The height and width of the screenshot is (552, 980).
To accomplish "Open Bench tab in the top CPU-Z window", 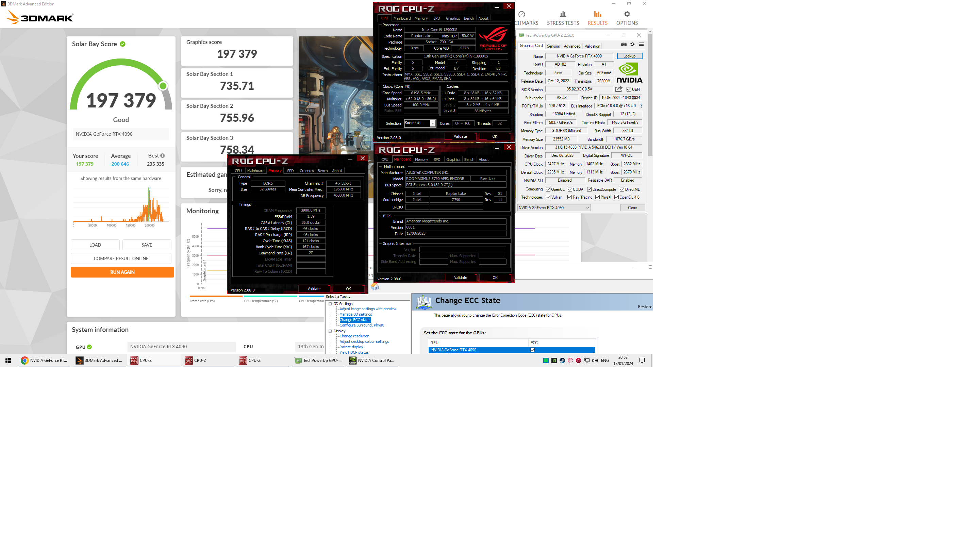I will (x=469, y=18).
